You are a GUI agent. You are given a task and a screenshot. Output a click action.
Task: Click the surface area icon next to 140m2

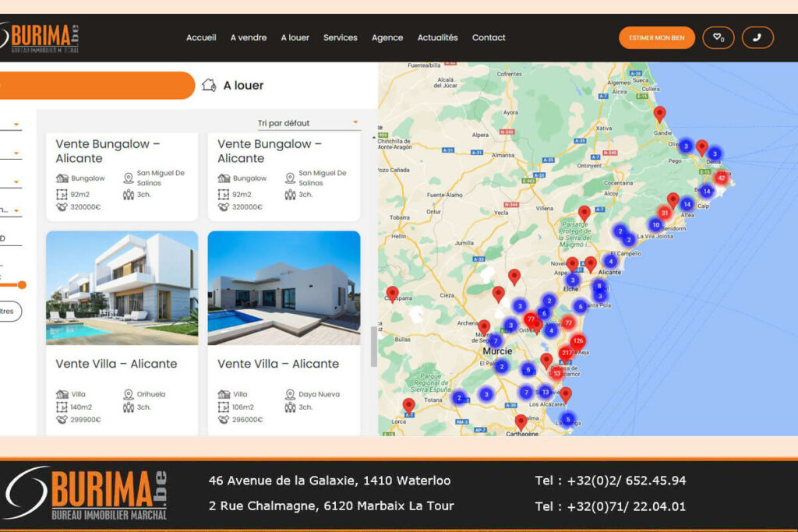coord(62,407)
